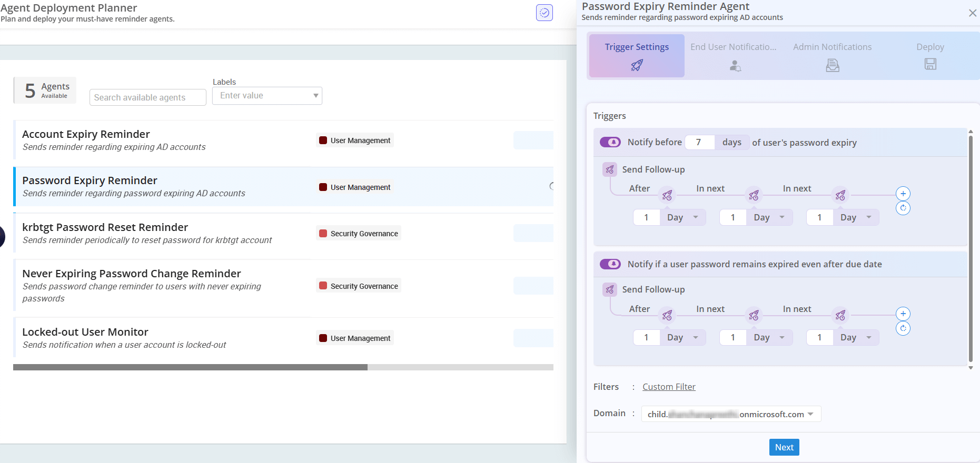Image resolution: width=980 pixels, height=463 pixels.
Task: Click the Search available agents field
Action: pyautogui.click(x=147, y=97)
